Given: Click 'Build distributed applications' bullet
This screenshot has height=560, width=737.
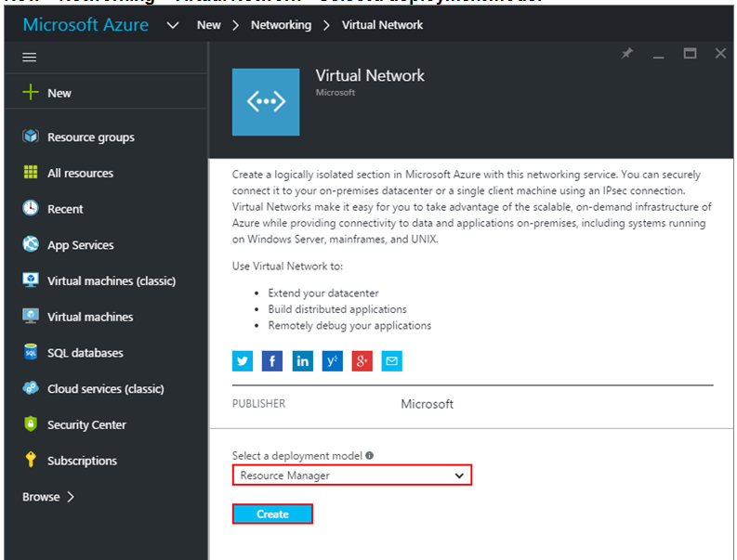Looking at the screenshot, I should click(337, 309).
